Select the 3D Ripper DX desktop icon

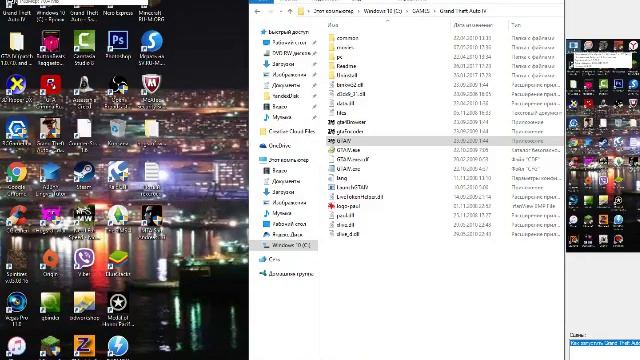point(17,88)
